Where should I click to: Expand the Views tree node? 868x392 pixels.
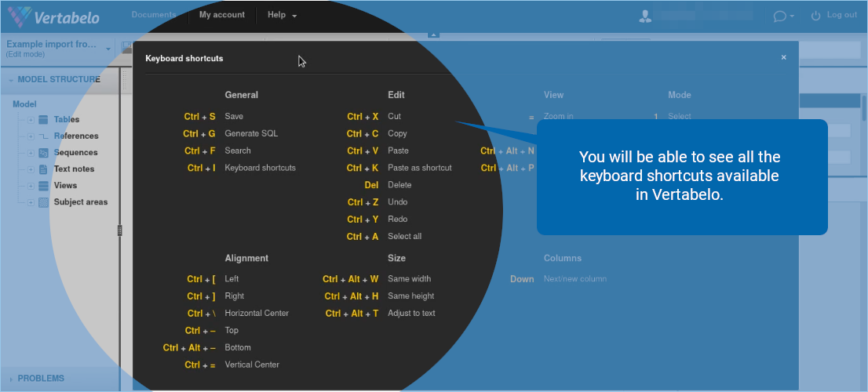tap(31, 187)
